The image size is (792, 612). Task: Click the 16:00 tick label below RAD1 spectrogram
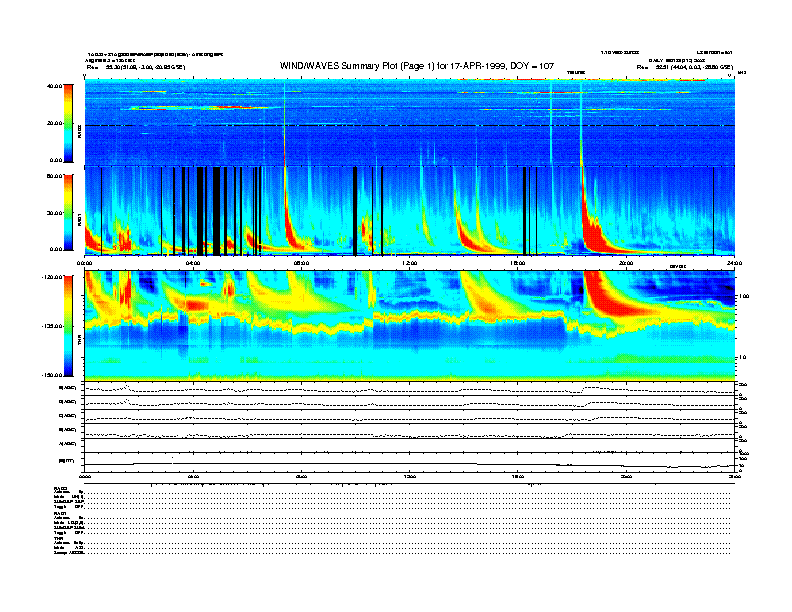tap(518, 263)
